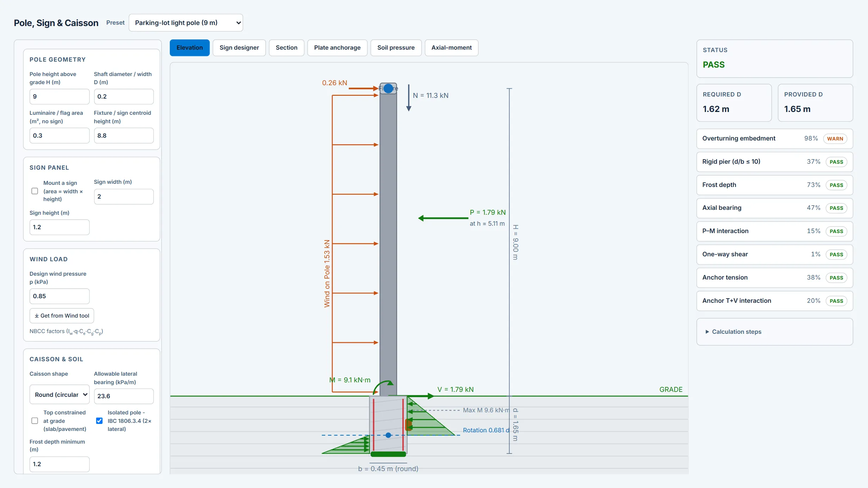Edit the Shaft diameter D field
Viewport: 868px width, 488px height.
[124, 96]
